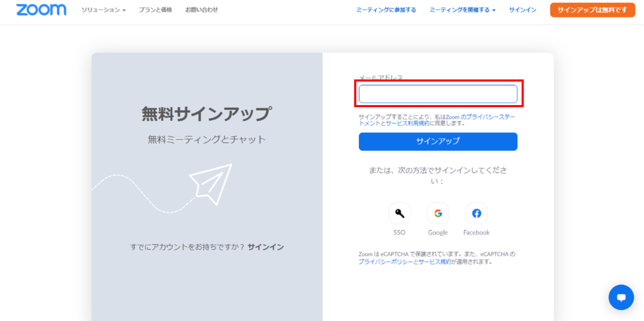This screenshot has width=644, height=321.
Task: Open the プランと価格 menu item
Action: [x=155, y=10]
